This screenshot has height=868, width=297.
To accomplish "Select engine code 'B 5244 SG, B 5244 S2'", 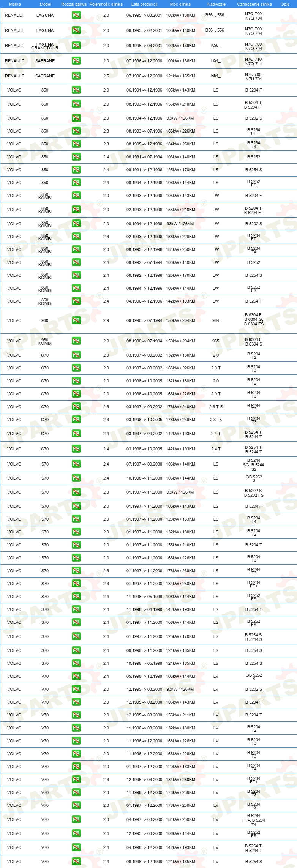I will [254, 465].
